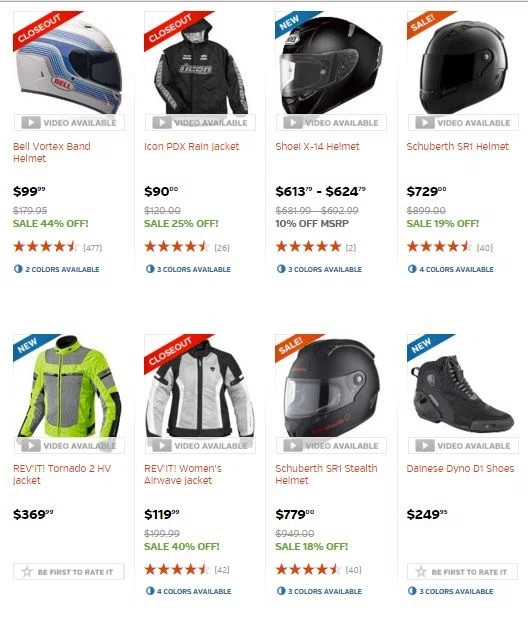
Task: Play video for REV'IT! Tornado 2 HV Jacket
Action: tap(69, 445)
